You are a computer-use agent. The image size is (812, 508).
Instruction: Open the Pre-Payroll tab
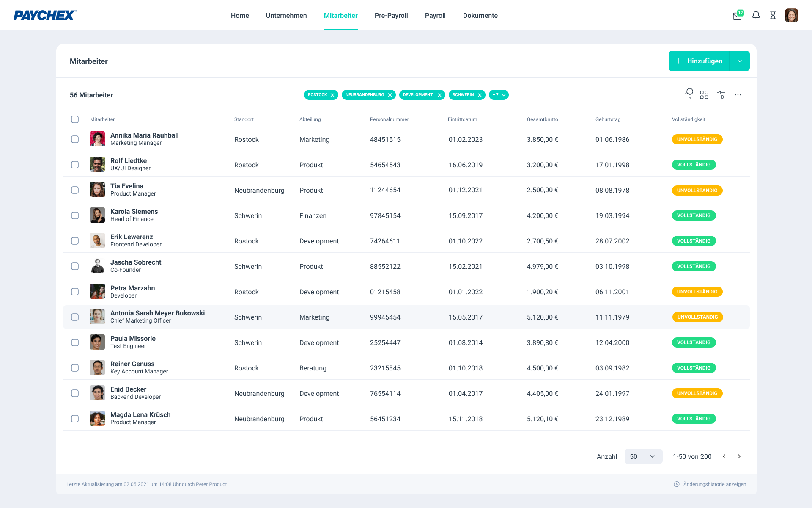[391, 16]
